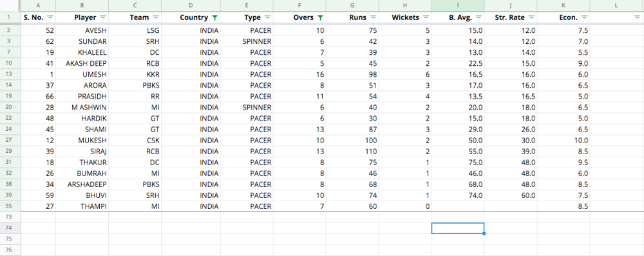The image size is (644, 256).
Task: Click the KHALEEL player cell
Action: [x=82, y=53]
